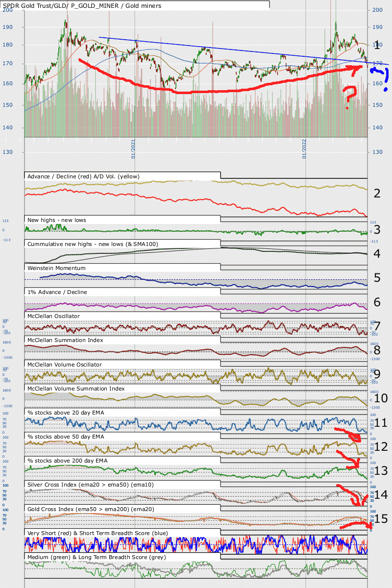This screenshot has width=392, height=588.
Task: Click the '% stocks above 20 day EMA' label
Action: 66,413
